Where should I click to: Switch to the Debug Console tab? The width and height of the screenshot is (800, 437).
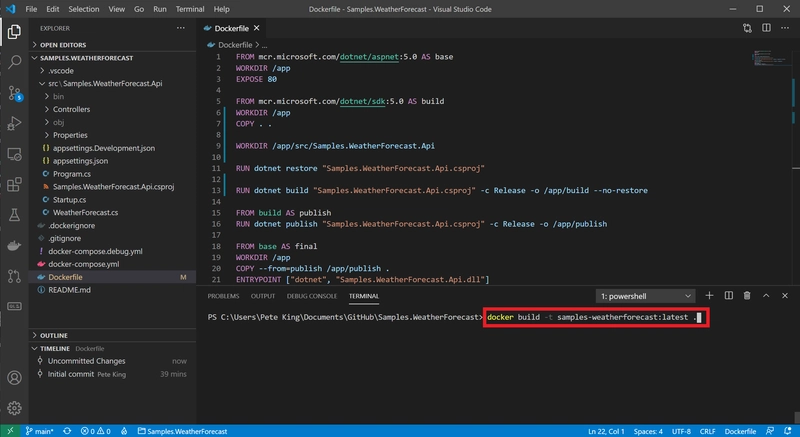(x=312, y=296)
